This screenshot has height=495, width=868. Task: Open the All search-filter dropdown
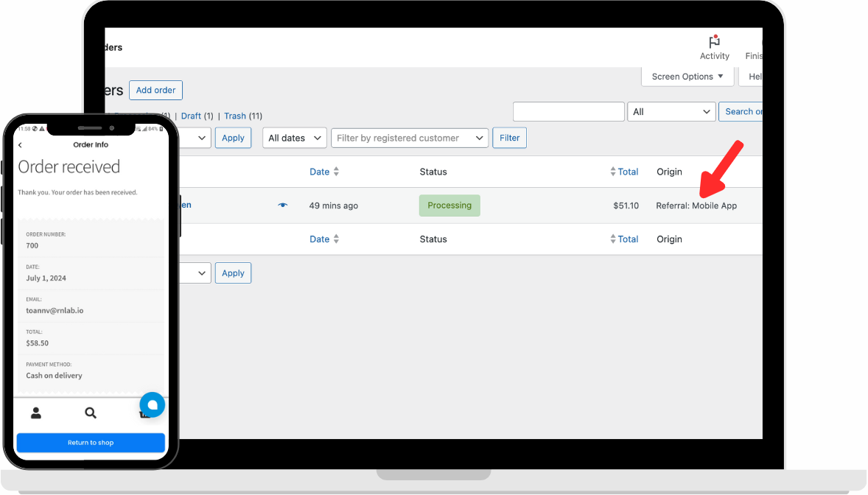pyautogui.click(x=671, y=112)
